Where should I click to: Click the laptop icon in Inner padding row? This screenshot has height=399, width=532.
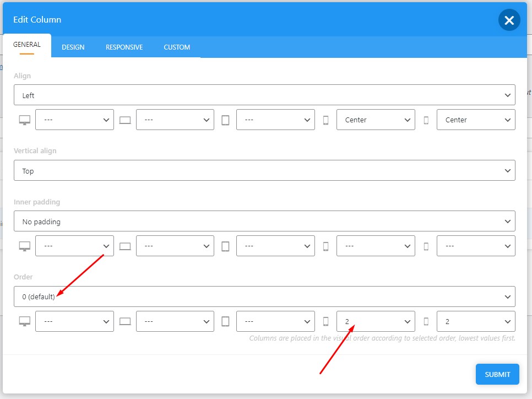tap(125, 246)
